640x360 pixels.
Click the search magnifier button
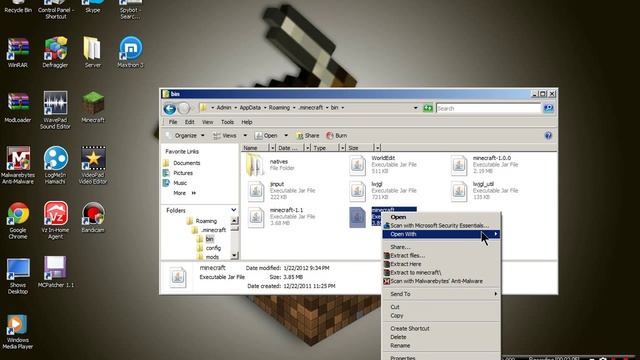(x=548, y=108)
